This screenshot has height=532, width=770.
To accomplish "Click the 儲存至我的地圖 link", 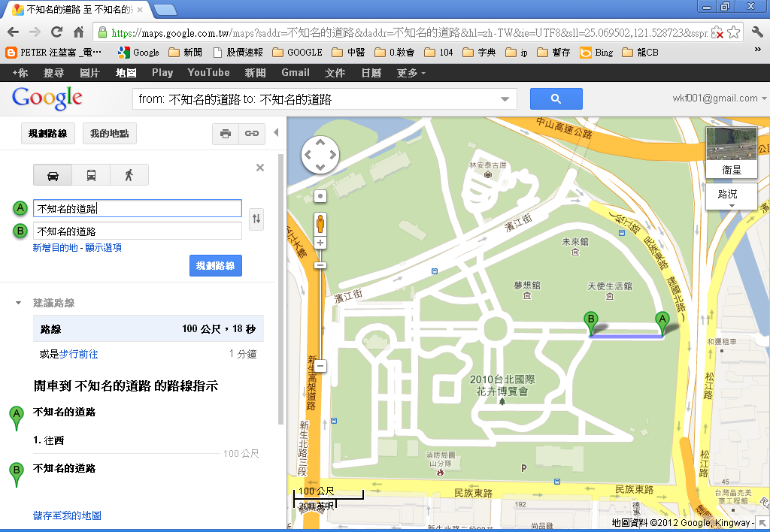I will [x=67, y=515].
